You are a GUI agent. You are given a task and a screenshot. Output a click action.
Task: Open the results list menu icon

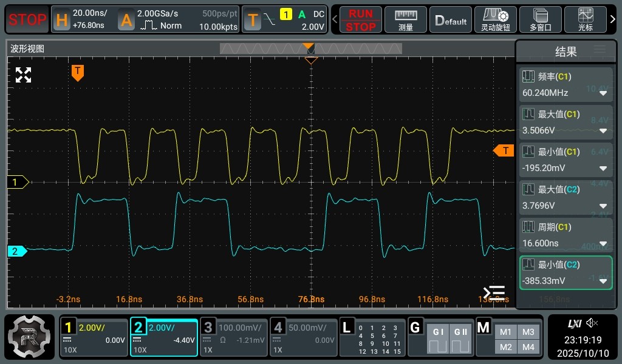pyautogui.click(x=600, y=51)
